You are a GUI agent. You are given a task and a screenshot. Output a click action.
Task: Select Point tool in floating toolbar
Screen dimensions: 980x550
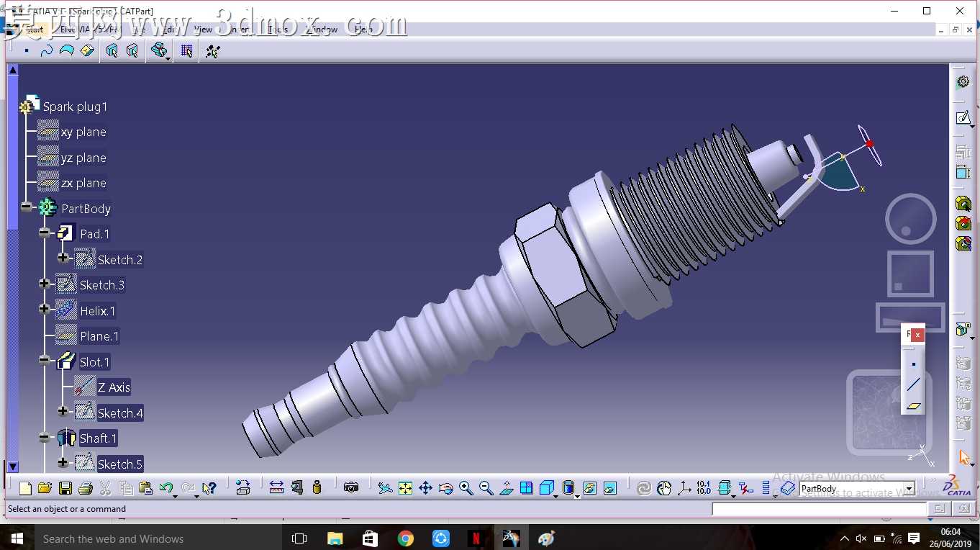pyautogui.click(x=914, y=364)
